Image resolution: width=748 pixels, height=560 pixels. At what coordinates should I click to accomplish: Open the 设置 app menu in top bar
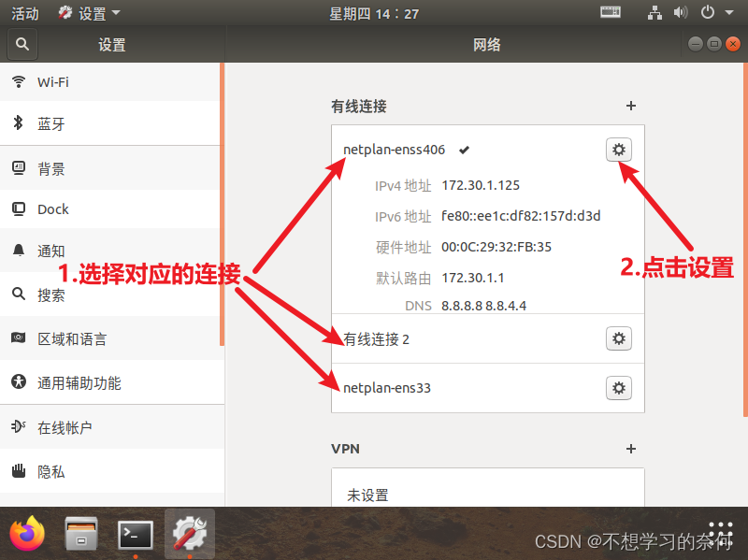pos(89,13)
